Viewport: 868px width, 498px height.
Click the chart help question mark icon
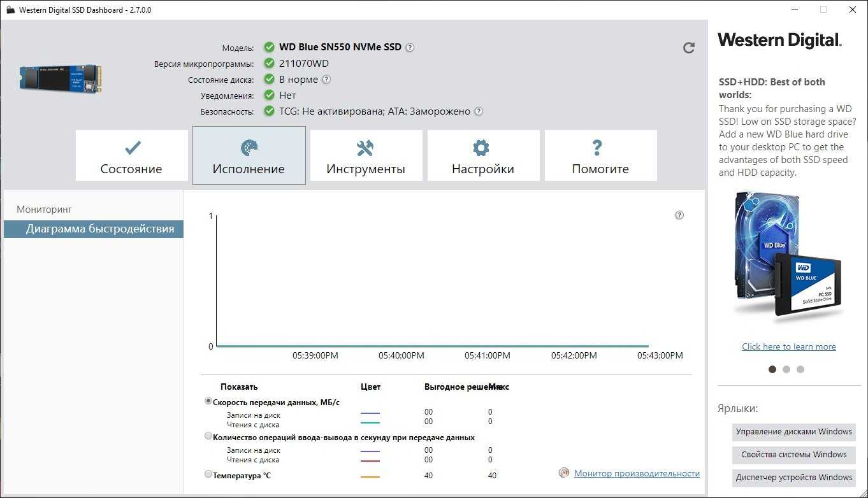point(679,215)
